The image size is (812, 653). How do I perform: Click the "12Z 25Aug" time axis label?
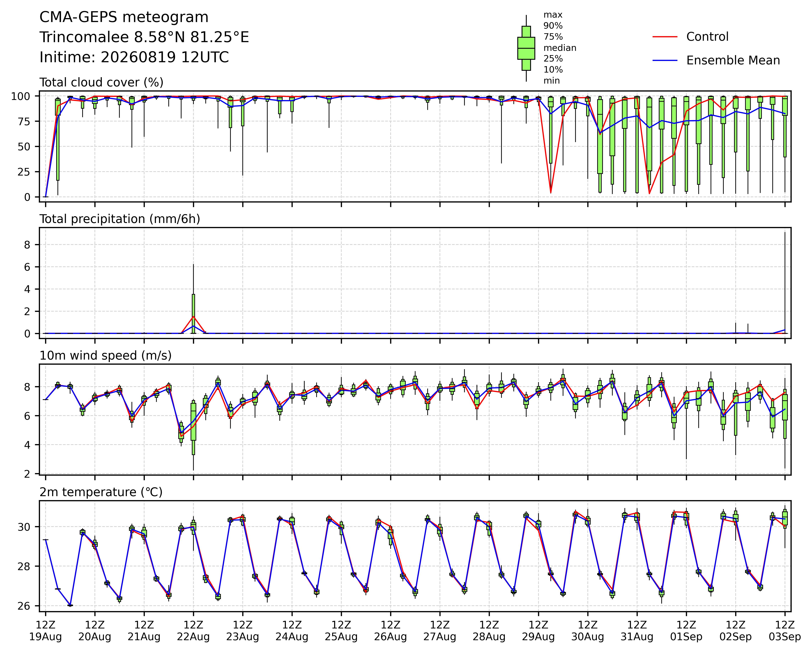pyautogui.click(x=341, y=631)
